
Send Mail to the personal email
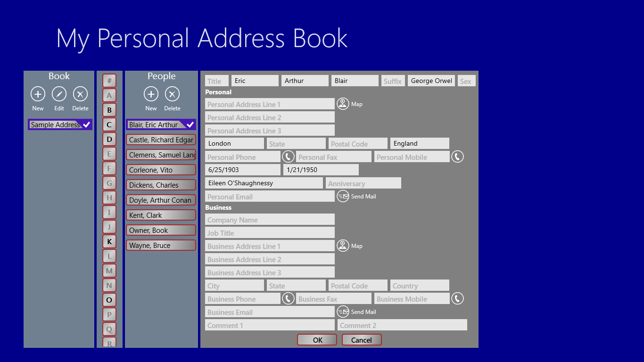343,196
